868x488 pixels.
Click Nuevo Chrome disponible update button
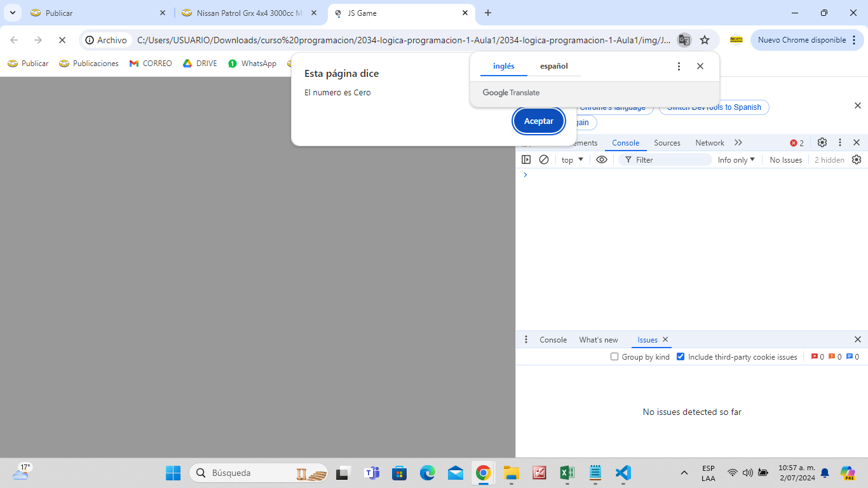[x=807, y=40]
